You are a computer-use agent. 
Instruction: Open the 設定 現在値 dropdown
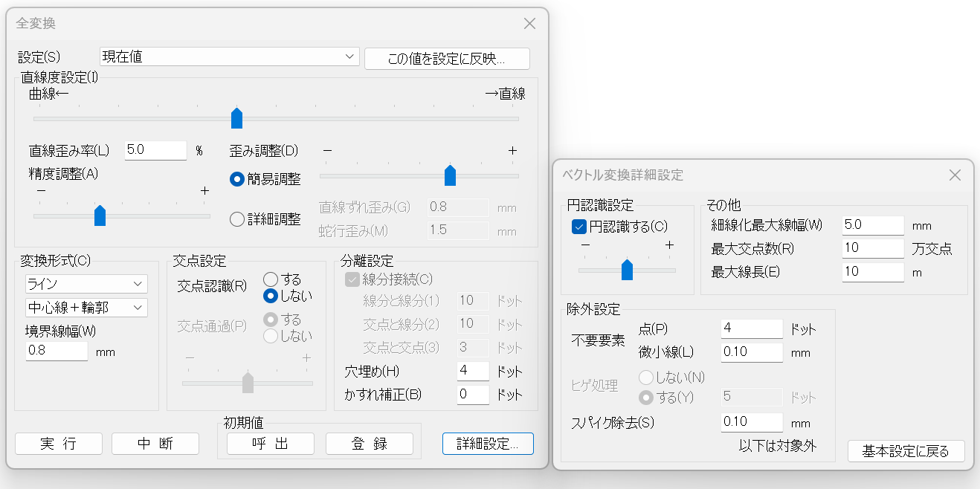click(229, 57)
